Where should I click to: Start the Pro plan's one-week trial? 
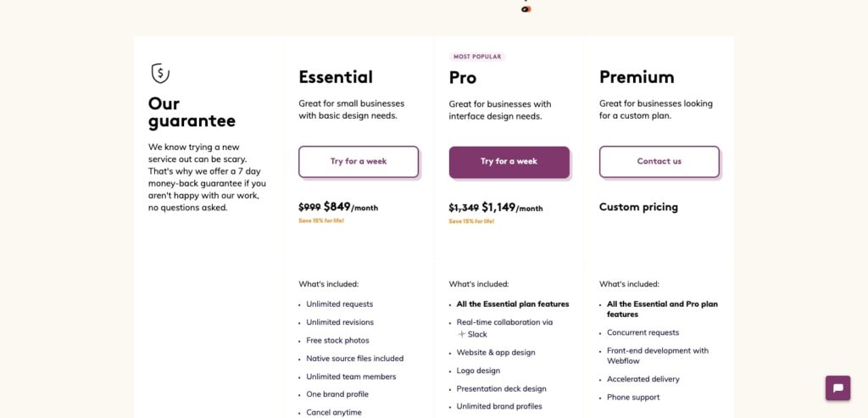click(x=509, y=161)
